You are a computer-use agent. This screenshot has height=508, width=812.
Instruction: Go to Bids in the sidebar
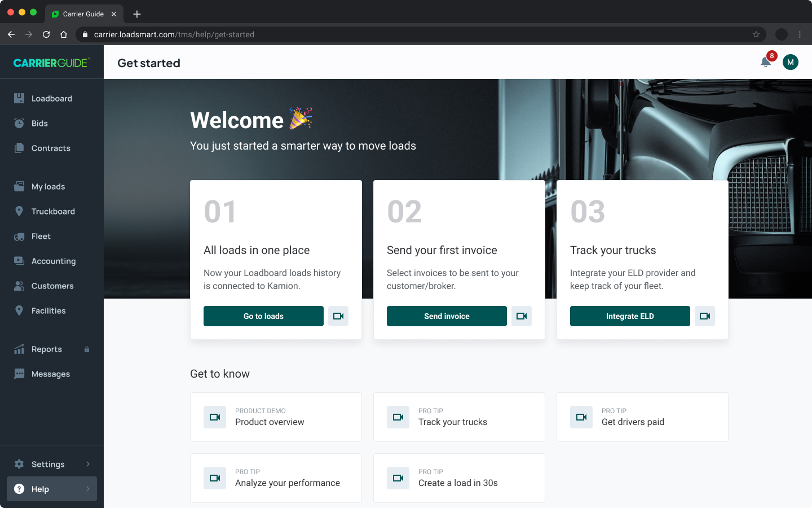tap(52, 123)
